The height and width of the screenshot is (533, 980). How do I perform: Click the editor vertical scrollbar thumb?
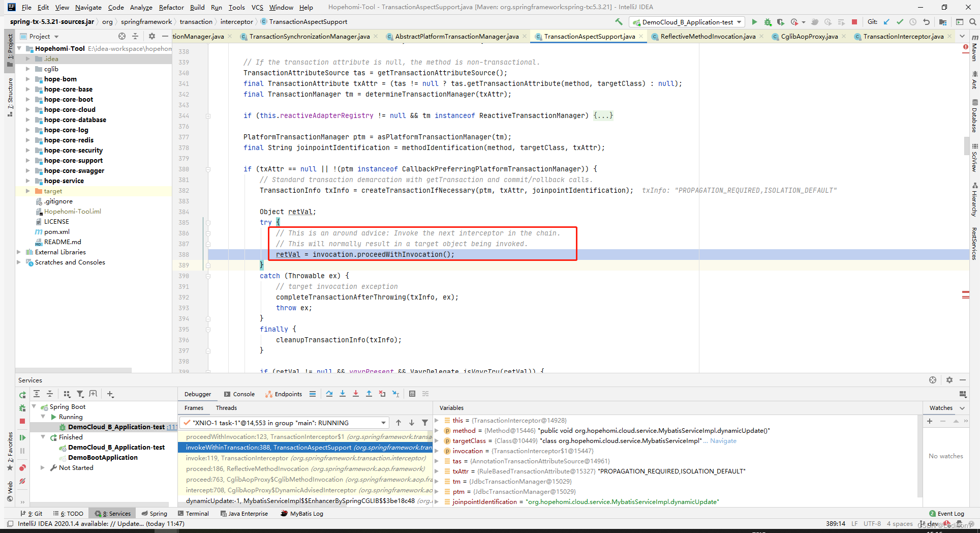click(966, 145)
